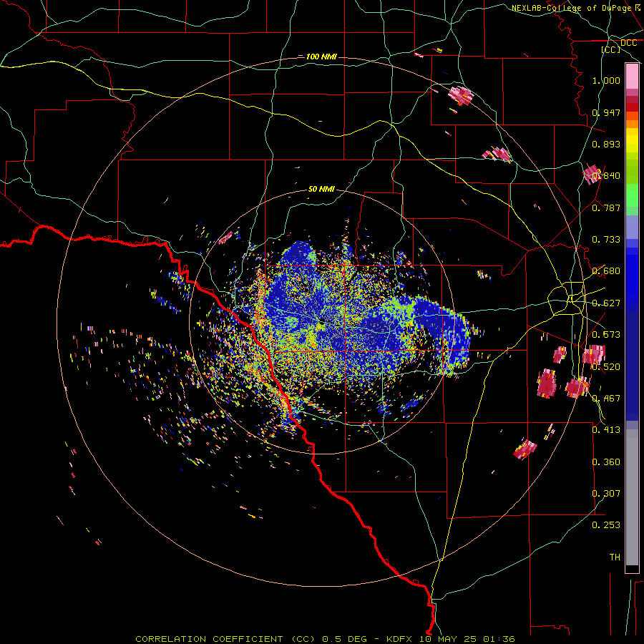
Task: Click the [CC] units label
Action: click(611, 49)
